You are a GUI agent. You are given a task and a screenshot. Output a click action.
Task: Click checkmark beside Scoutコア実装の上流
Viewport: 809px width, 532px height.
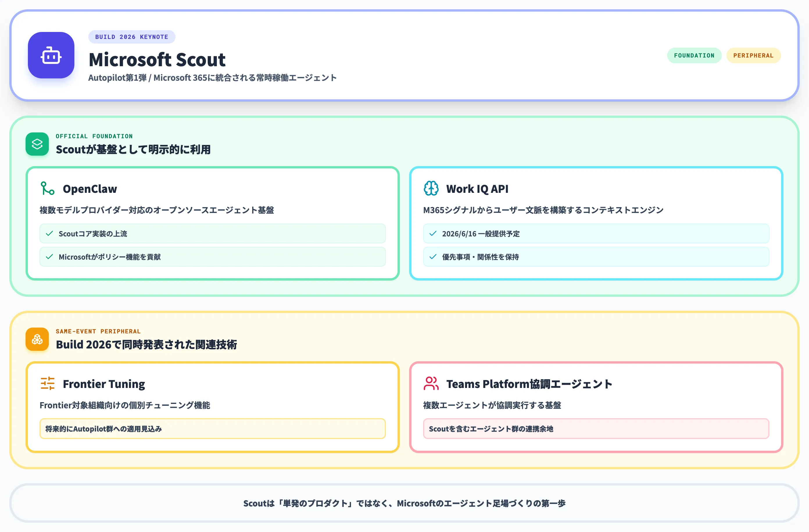click(x=49, y=233)
